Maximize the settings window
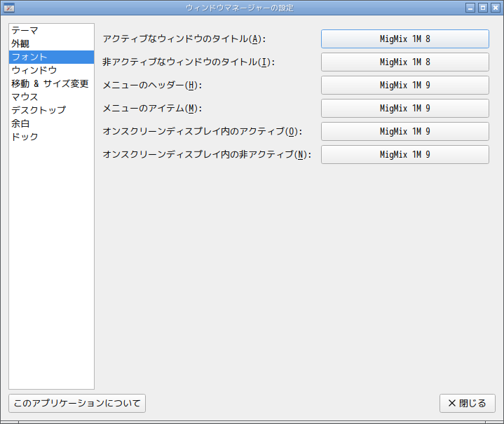This screenshot has height=424, width=504. click(482, 8)
